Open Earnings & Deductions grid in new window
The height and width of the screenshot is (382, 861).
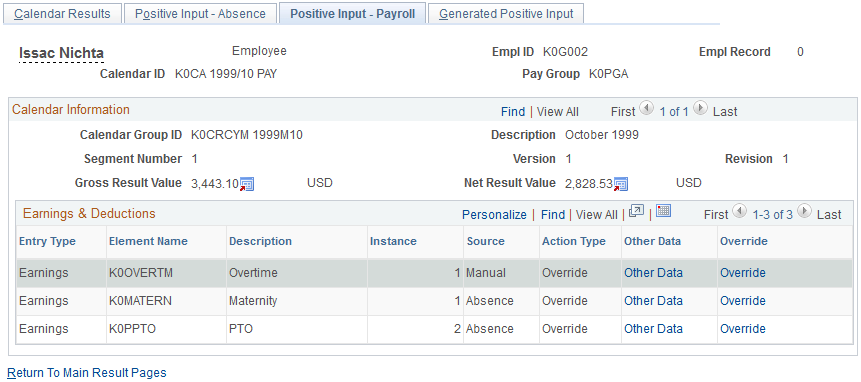point(636,211)
